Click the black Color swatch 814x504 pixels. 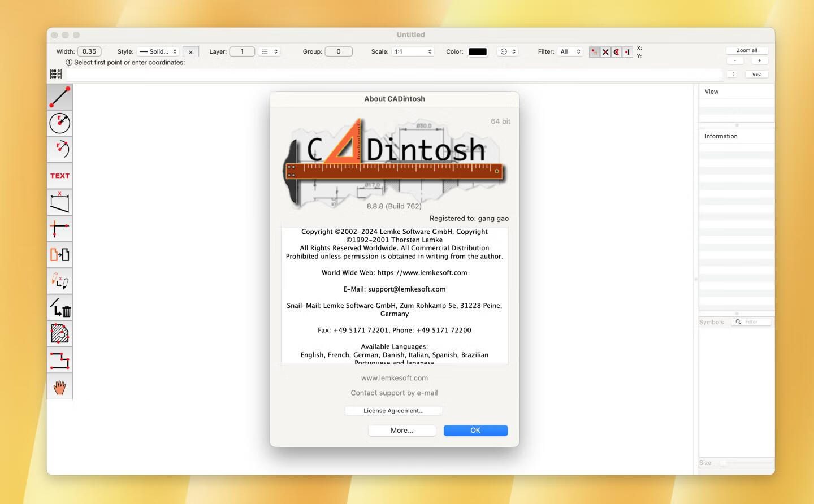click(478, 51)
